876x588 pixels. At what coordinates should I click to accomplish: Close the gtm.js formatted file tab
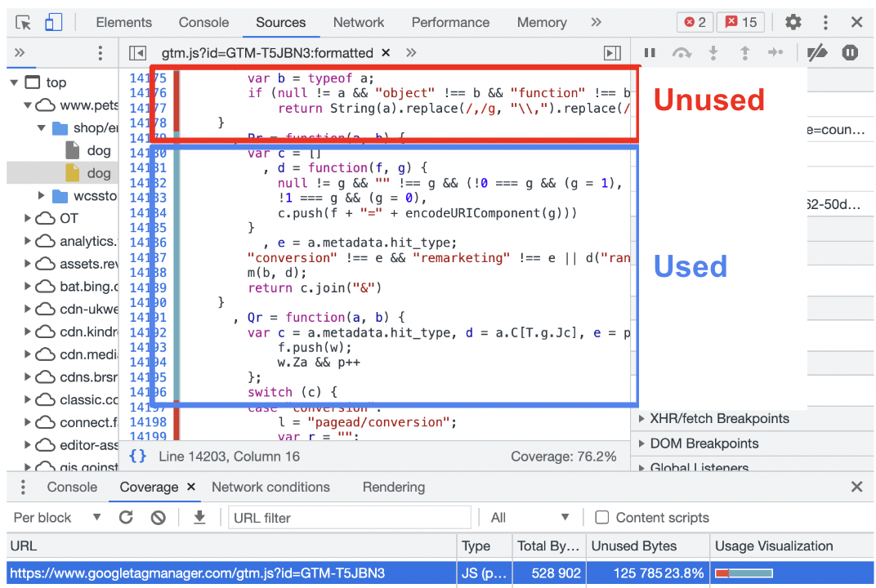(x=386, y=52)
